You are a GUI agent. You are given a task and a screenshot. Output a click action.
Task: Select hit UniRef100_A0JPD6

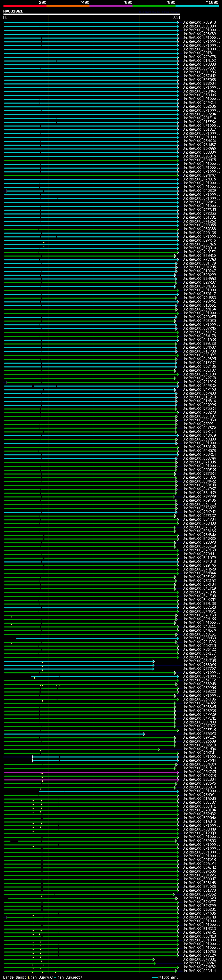coord(199,72)
